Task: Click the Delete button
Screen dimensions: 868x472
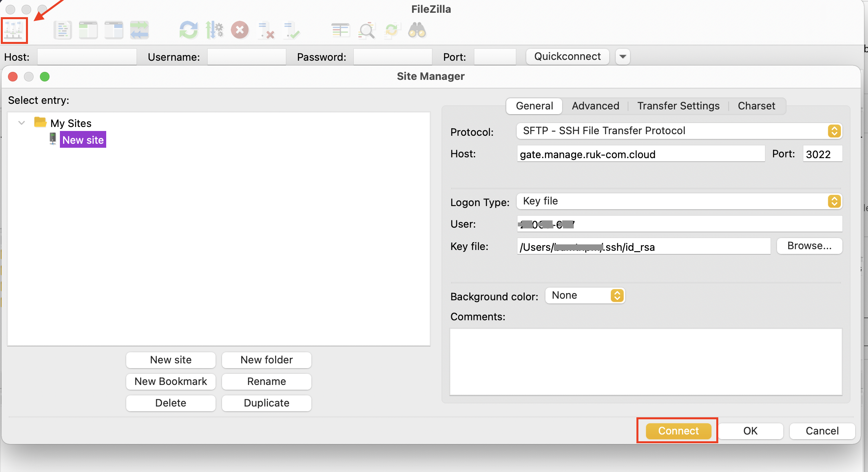Action: tap(171, 403)
